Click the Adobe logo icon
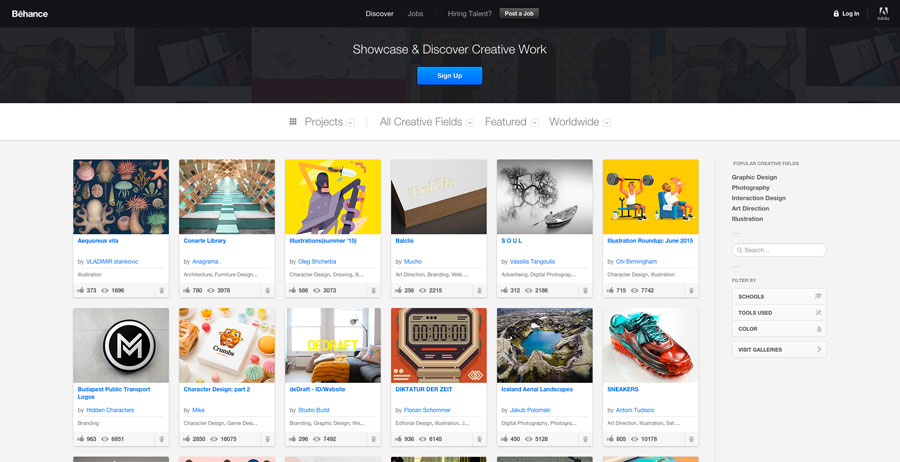The height and width of the screenshot is (462, 900). pos(883,13)
